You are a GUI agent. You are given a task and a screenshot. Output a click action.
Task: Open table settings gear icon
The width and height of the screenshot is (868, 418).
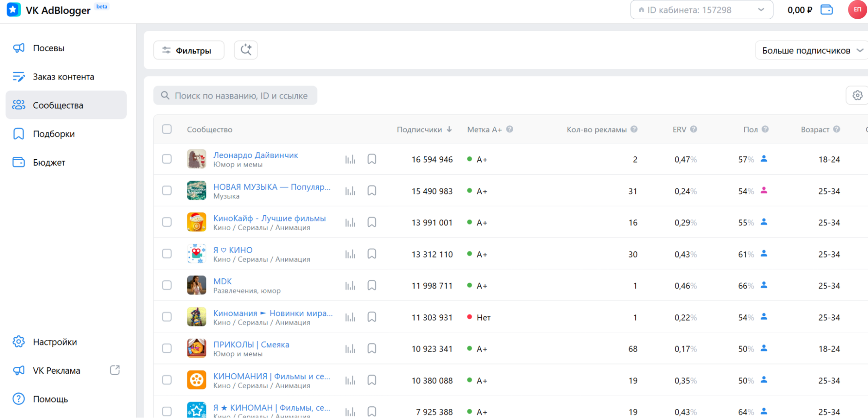pyautogui.click(x=857, y=95)
